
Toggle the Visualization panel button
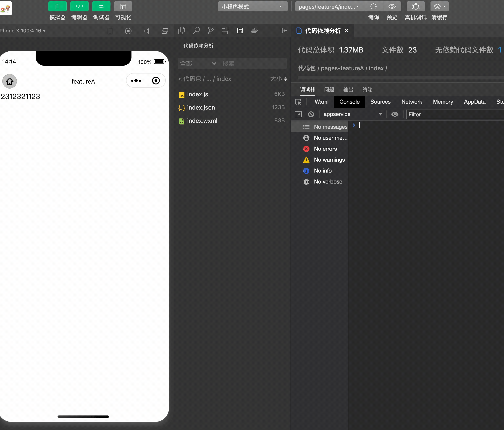point(123,7)
